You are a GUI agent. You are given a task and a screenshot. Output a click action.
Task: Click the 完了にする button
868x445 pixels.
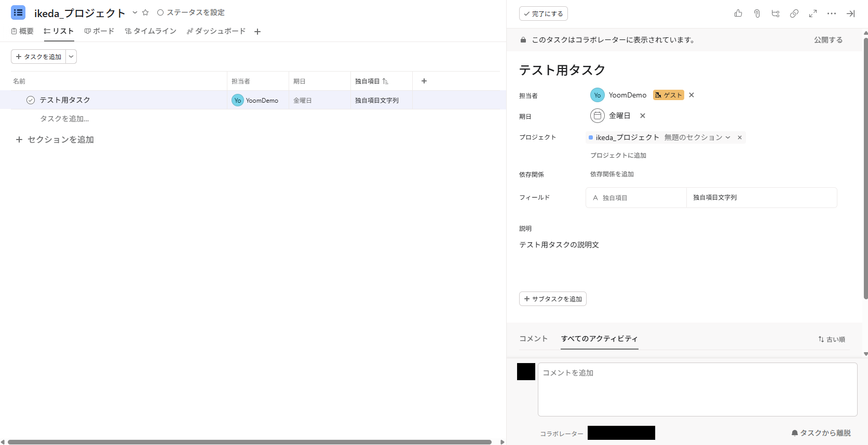[x=543, y=13]
